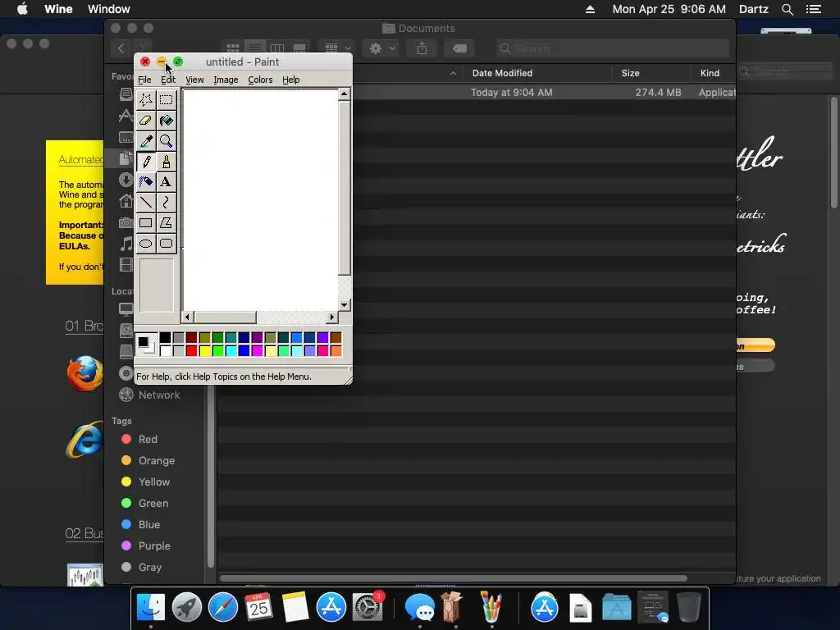Switch Finder to gallery view
This screenshot has width=840, height=630.
(299, 48)
